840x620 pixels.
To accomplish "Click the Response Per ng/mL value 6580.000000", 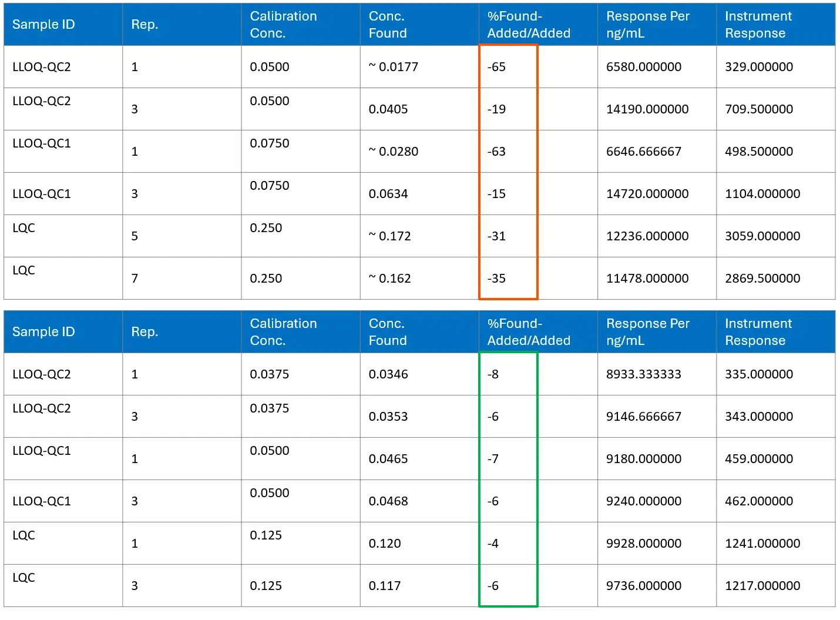I will [x=643, y=67].
